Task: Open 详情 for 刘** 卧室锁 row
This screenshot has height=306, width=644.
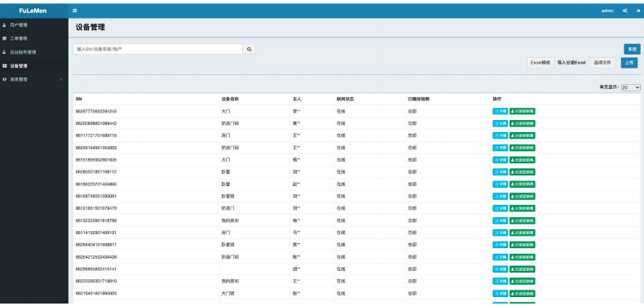Action: click(500, 196)
